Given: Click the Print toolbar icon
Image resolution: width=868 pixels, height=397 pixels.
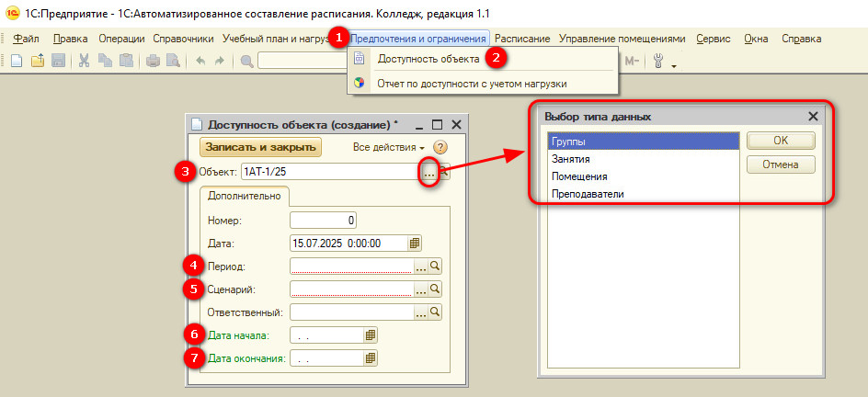Looking at the screenshot, I should point(153,61).
